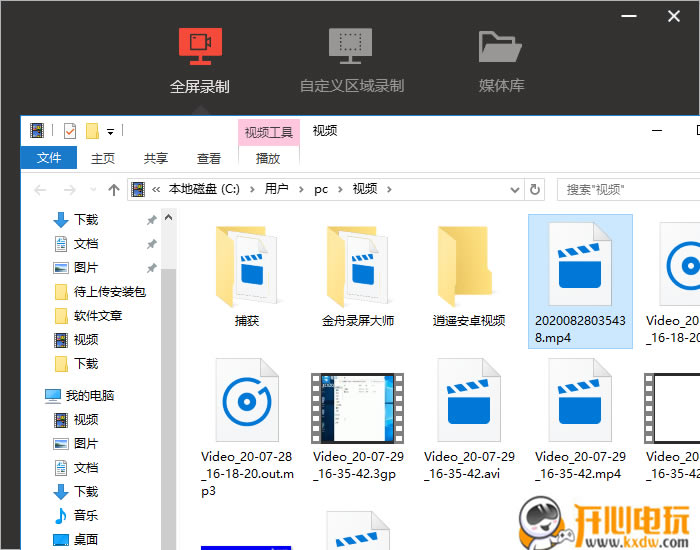This screenshot has width=700, height=550.
Task: Select 我的电脑 in the navigation pane
Action: pyautogui.click(x=89, y=396)
